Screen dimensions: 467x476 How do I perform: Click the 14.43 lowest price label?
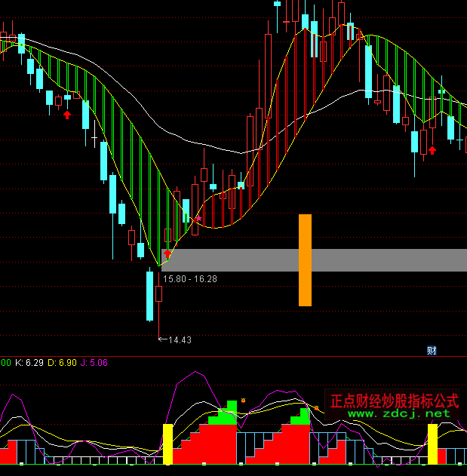180,340
